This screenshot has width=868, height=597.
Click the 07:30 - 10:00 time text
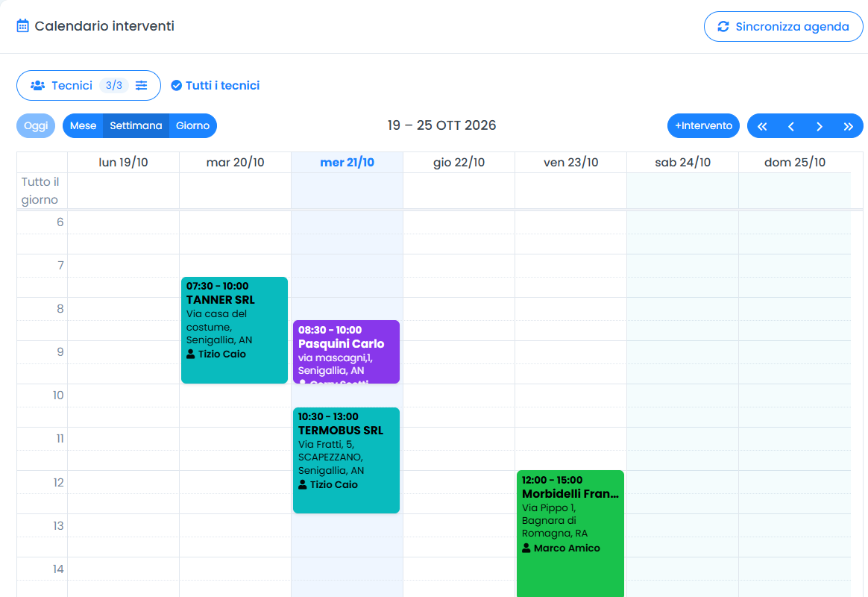[217, 286]
